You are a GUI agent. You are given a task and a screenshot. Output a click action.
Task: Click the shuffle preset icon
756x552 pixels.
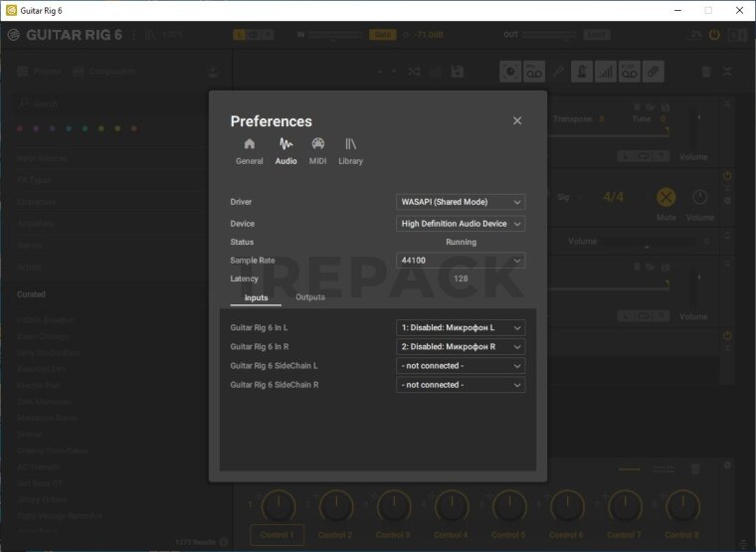(414, 72)
